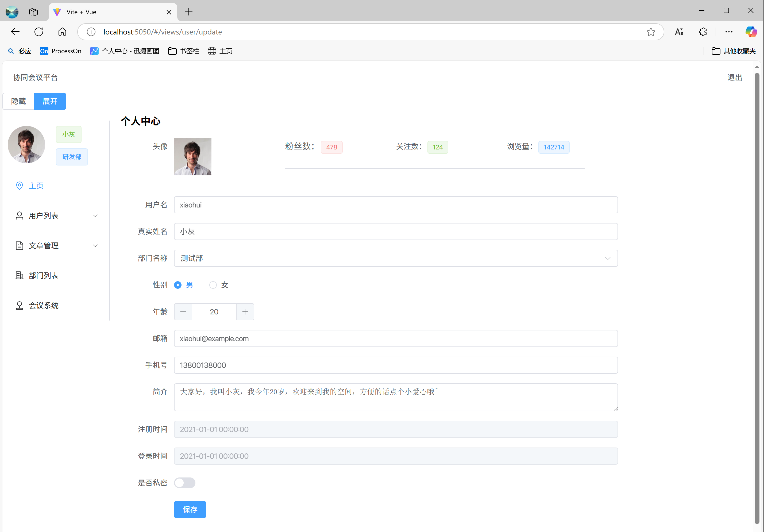View site information icon in address bar
Screen dimensions: 764x532
pyautogui.click(x=91, y=32)
